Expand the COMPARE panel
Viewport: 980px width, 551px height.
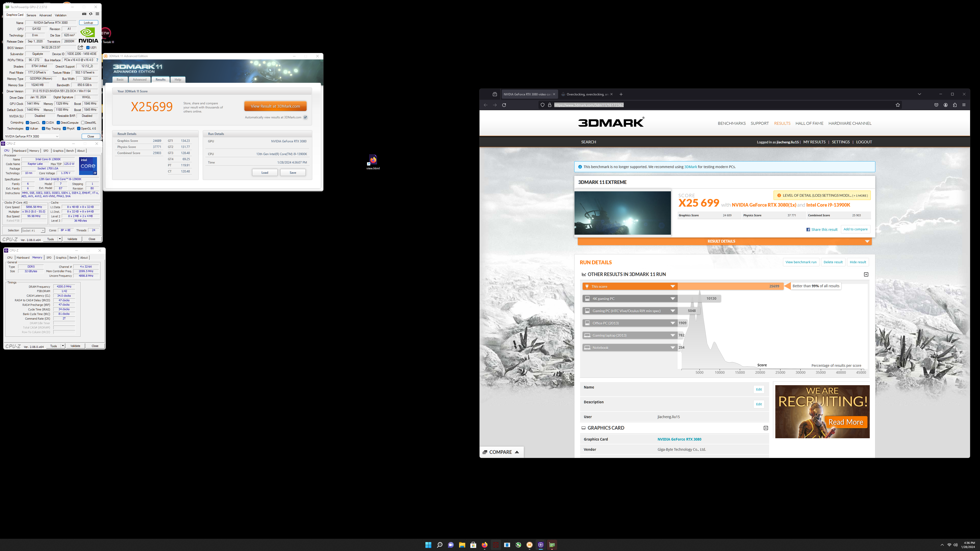pyautogui.click(x=501, y=452)
